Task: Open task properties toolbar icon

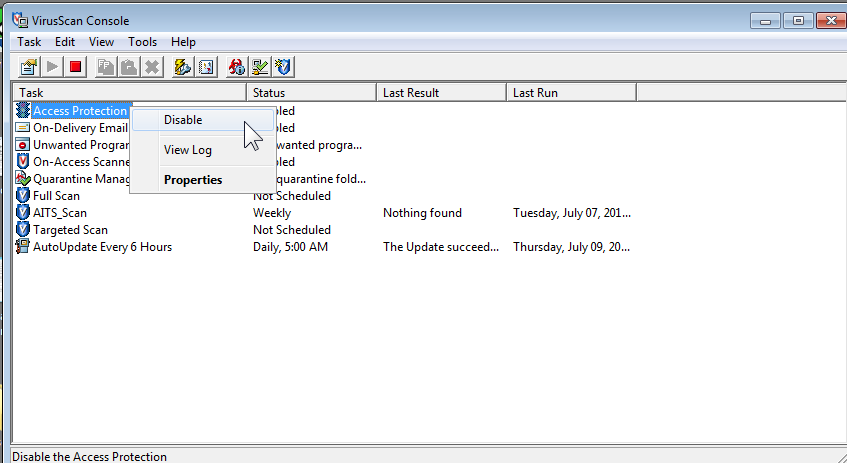Action: (29, 67)
